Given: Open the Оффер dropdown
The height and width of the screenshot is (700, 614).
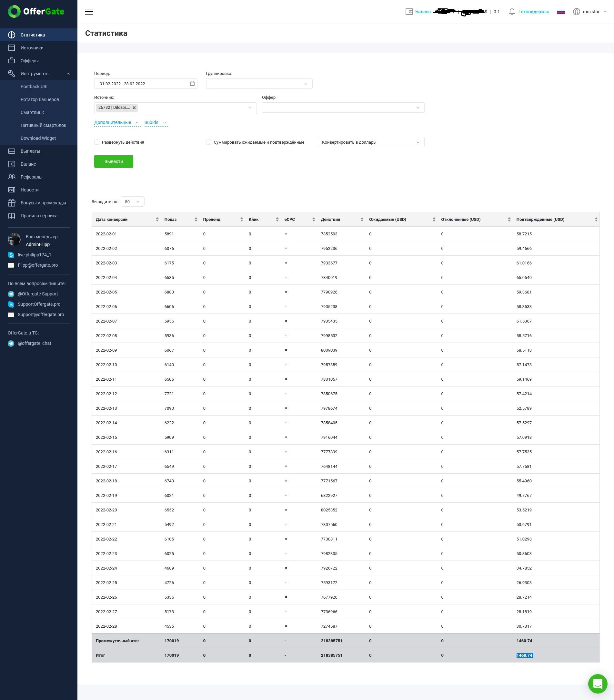Looking at the screenshot, I should pos(343,108).
